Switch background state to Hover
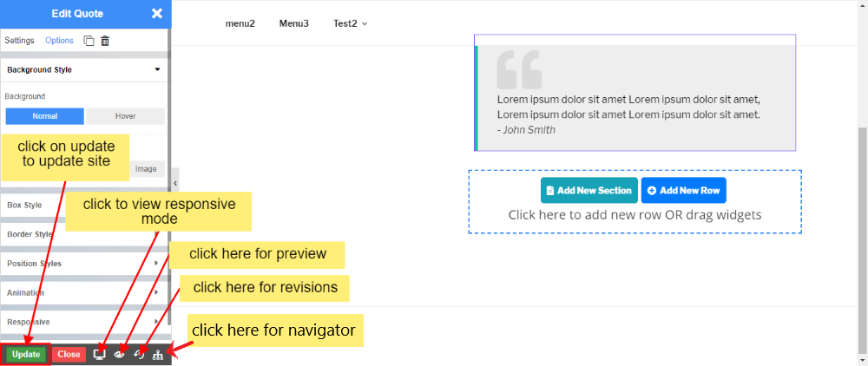Screen dimensions: 868x366 click(125, 116)
